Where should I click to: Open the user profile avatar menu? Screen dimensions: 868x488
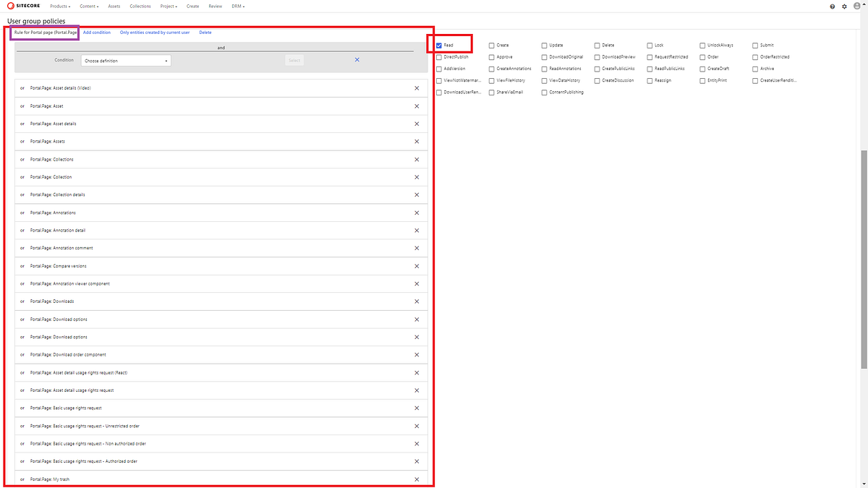click(x=857, y=6)
